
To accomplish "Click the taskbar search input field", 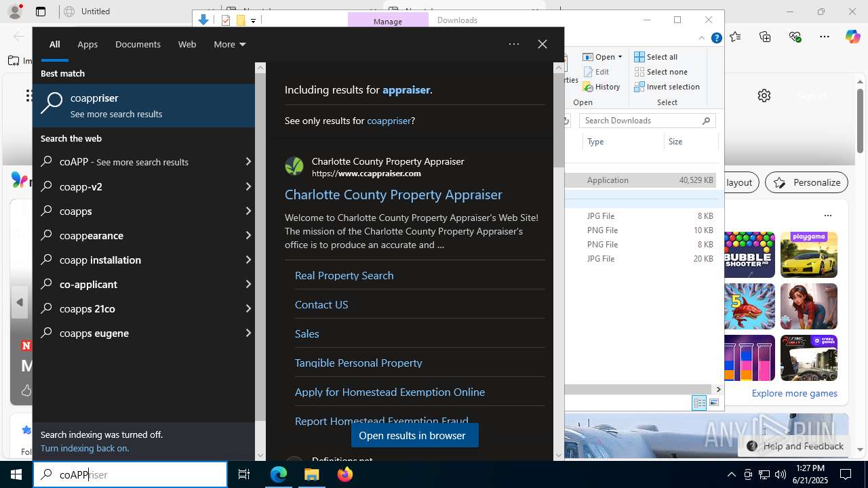I will pyautogui.click(x=130, y=474).
